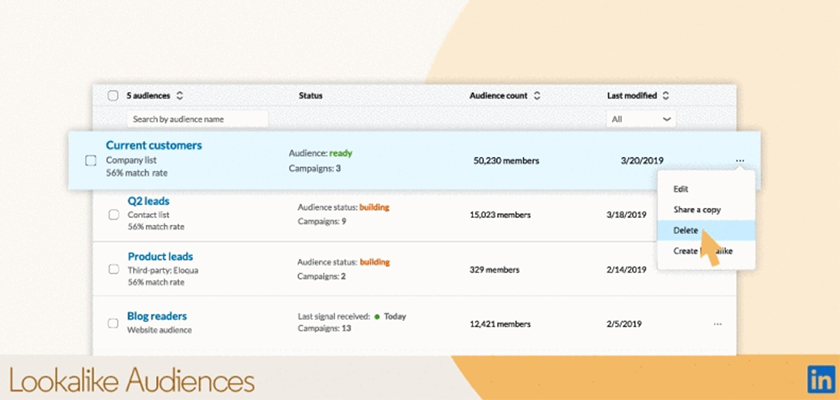Screen dimensions: 840x400
Task: Choose Edit from the context menu
Action: [706, 189]
